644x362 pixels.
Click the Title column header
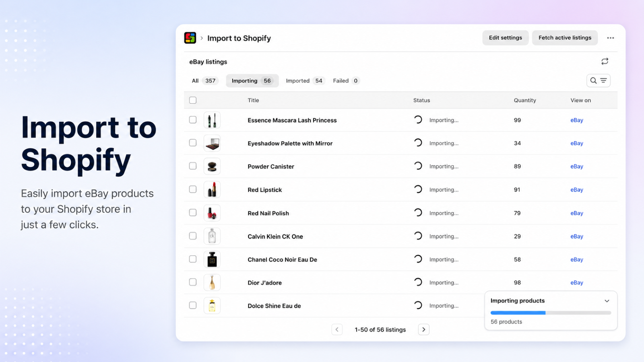[x=253, y=100]
